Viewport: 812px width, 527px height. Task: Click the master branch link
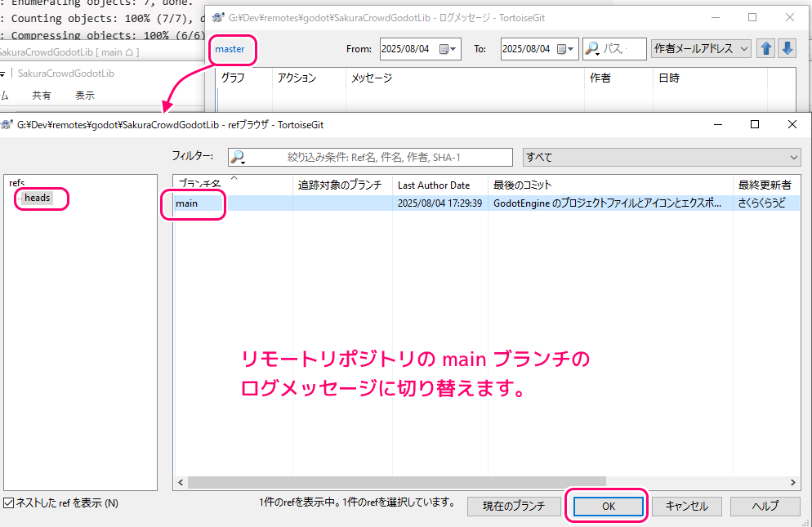click(230, 49)
